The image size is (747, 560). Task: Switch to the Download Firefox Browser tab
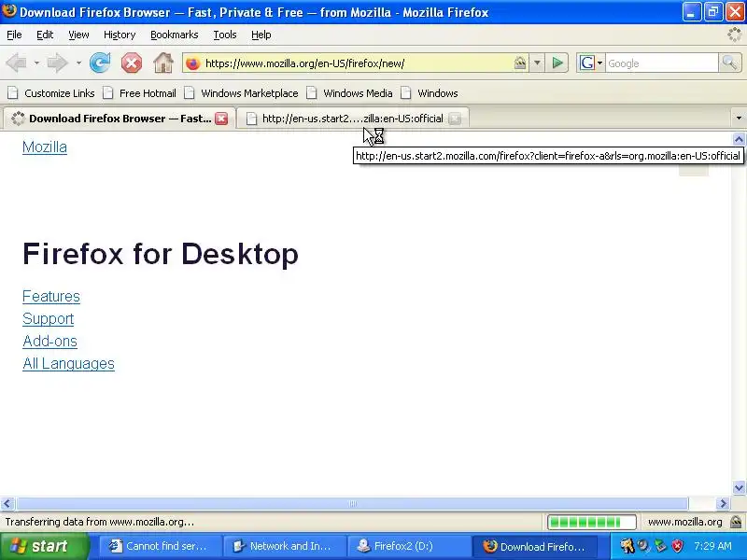click(120, 119)
